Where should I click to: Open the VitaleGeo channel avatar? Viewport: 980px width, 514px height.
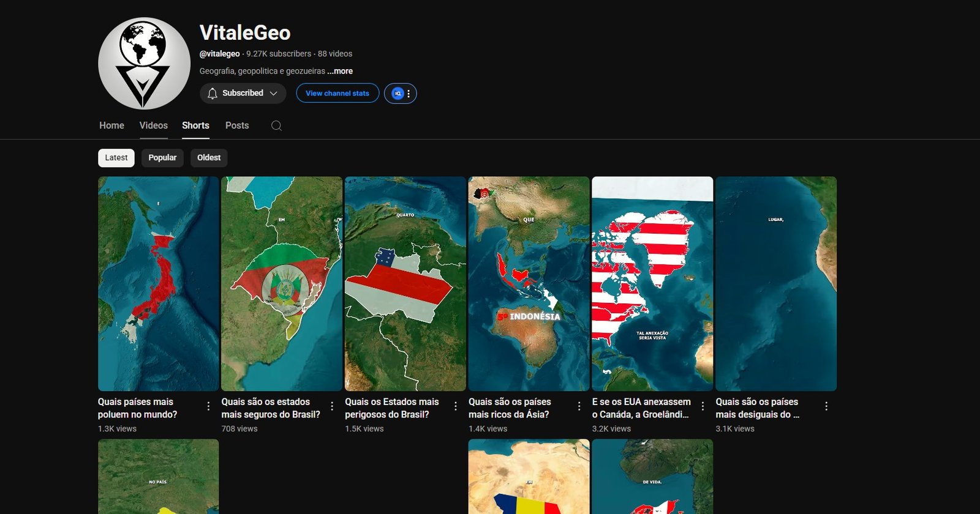coord(144,63)
